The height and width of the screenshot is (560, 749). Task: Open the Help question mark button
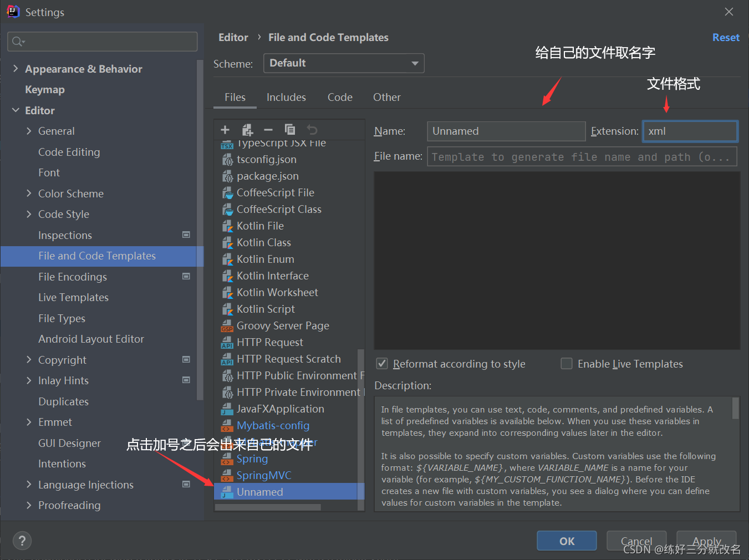[22, 541]
